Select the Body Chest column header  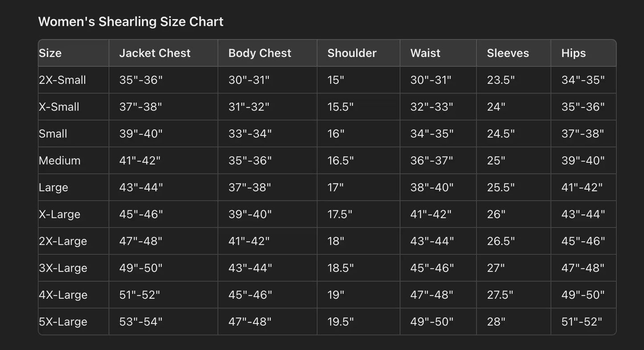(259, 53)
